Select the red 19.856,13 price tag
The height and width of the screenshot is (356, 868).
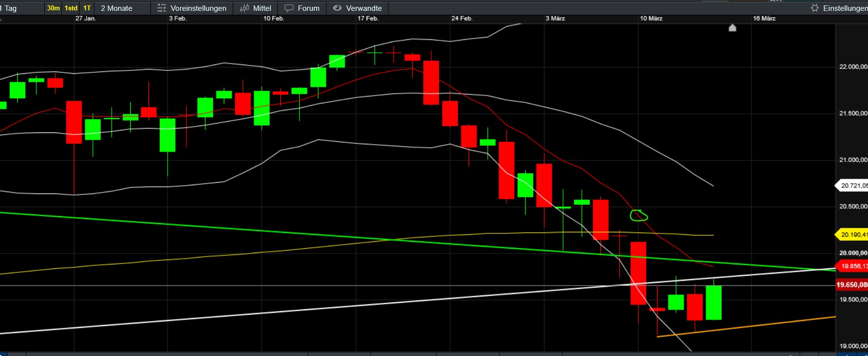click(852, 266)
